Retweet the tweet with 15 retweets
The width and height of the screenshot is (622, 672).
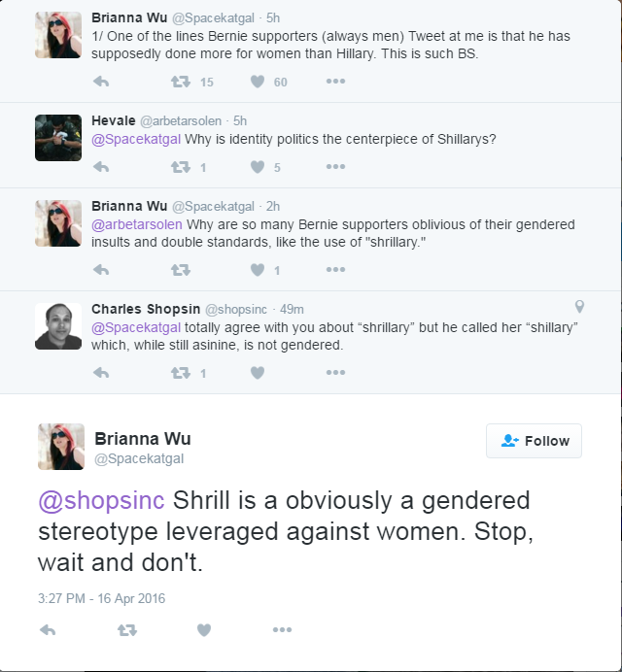tap(181, 82)
